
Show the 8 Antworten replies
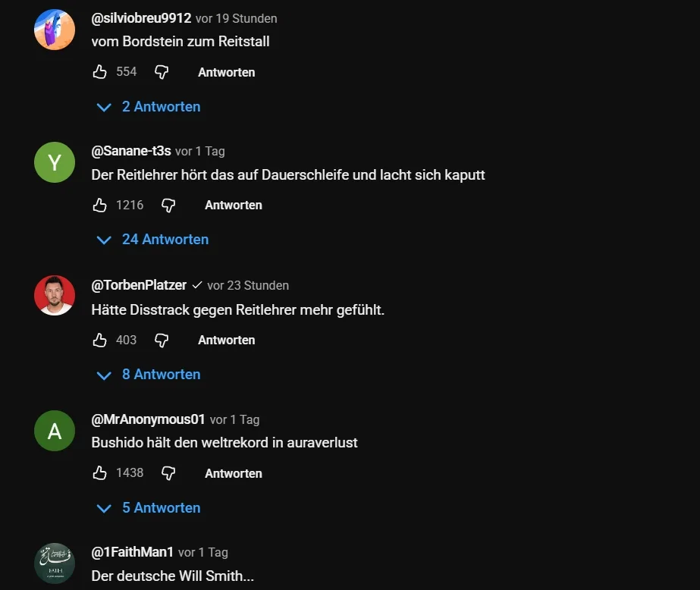pyautogui.click(x=149, y=375)
